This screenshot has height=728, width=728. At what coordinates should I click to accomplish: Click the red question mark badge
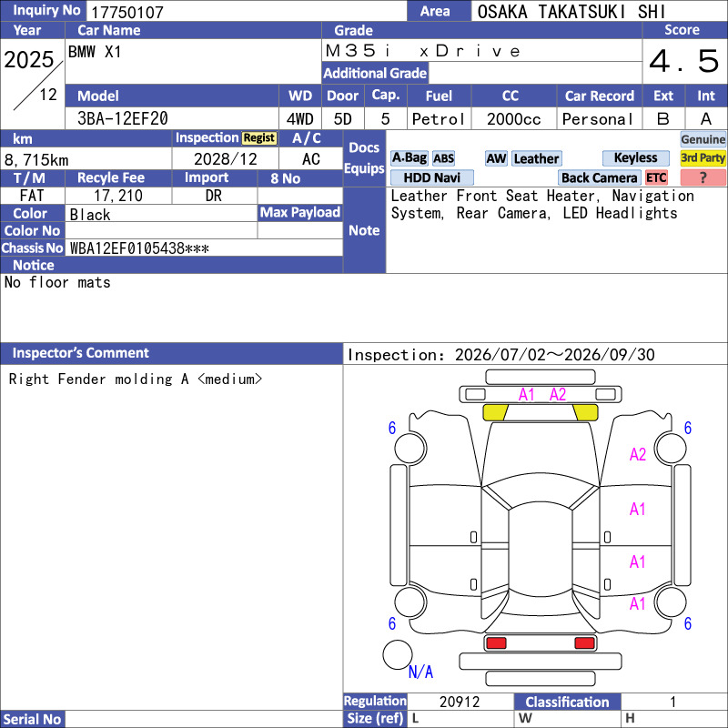pyautogui.click(x=703, y=177)
